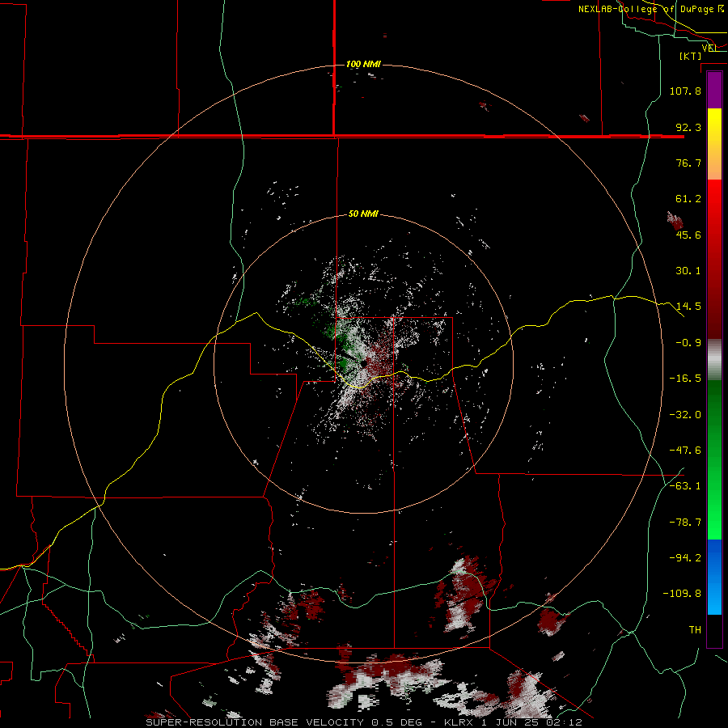
Task: Click the -63.1 velocity scale value
Action: click(x=685, y=486)
